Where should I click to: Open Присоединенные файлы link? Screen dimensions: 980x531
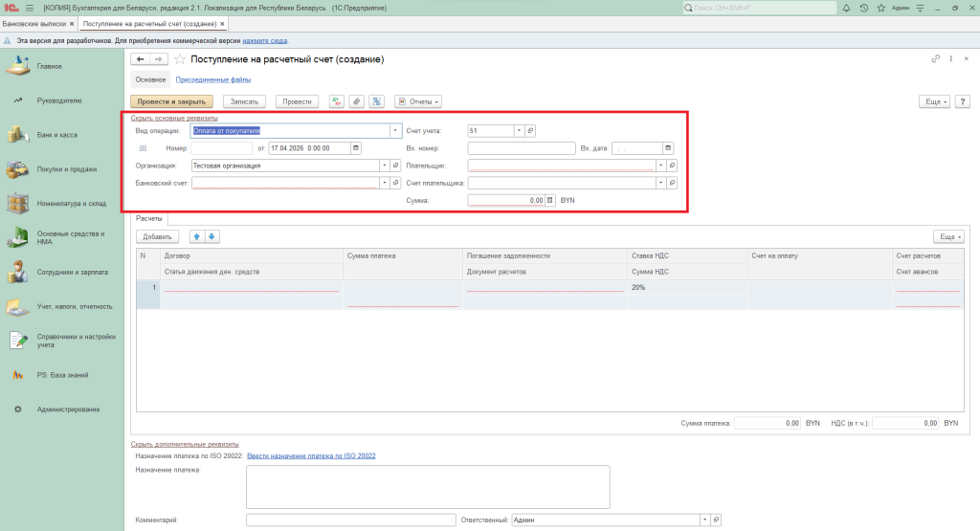pos(200,79)
